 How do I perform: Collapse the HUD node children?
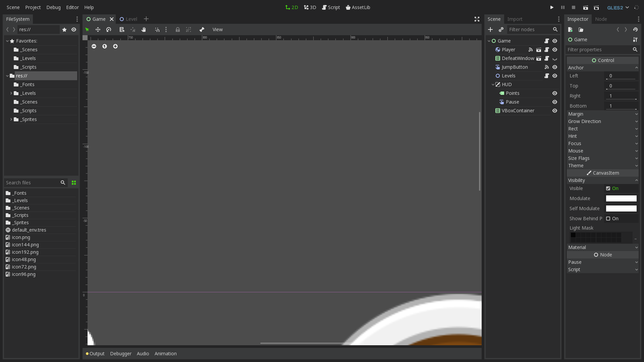click(x=493, y=84)
